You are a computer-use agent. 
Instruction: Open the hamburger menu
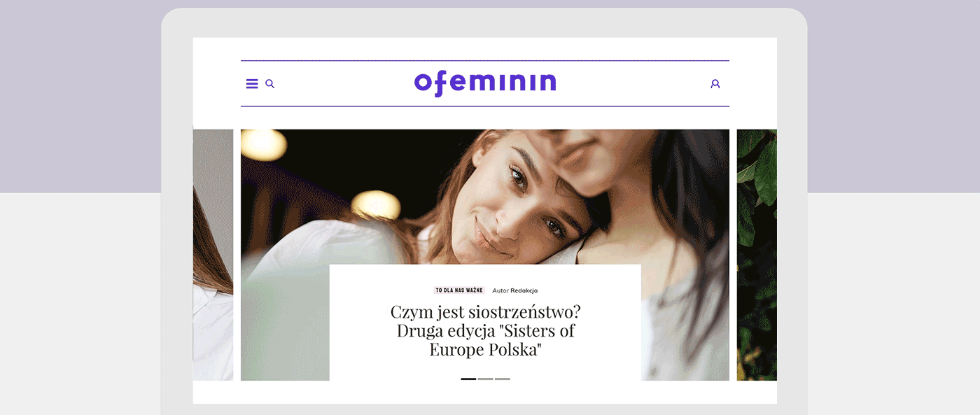[252, 84]
